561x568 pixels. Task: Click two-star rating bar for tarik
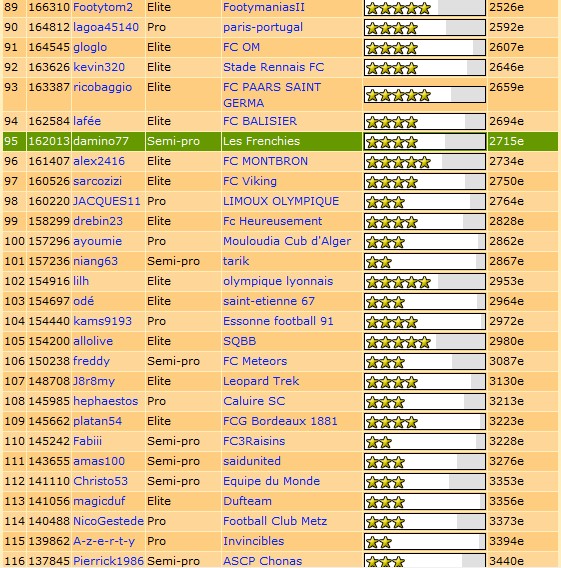[x=424, y=262]
